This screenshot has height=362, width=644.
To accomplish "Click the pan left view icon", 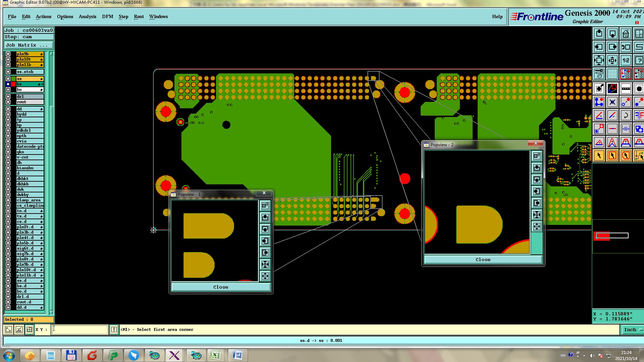I will 599,47.
